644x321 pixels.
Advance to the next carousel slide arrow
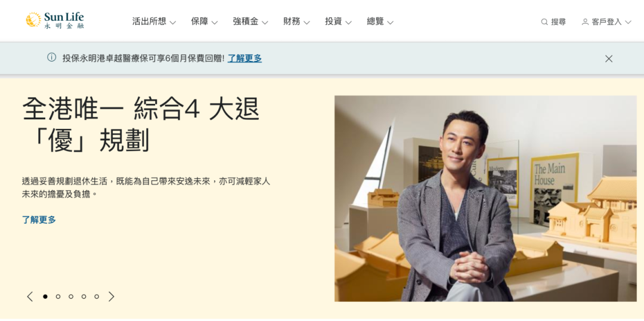click(112, 297)
